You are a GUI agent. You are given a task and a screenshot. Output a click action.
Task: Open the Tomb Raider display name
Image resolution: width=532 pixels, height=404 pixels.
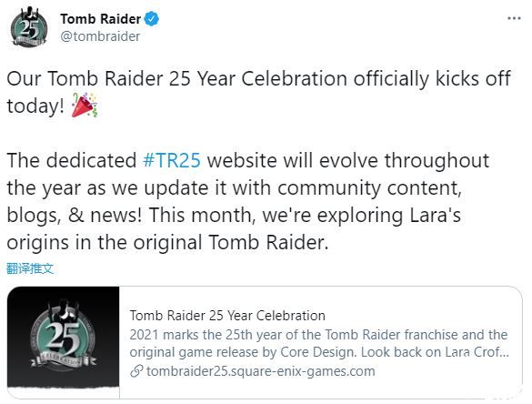(x=100, y=19)
